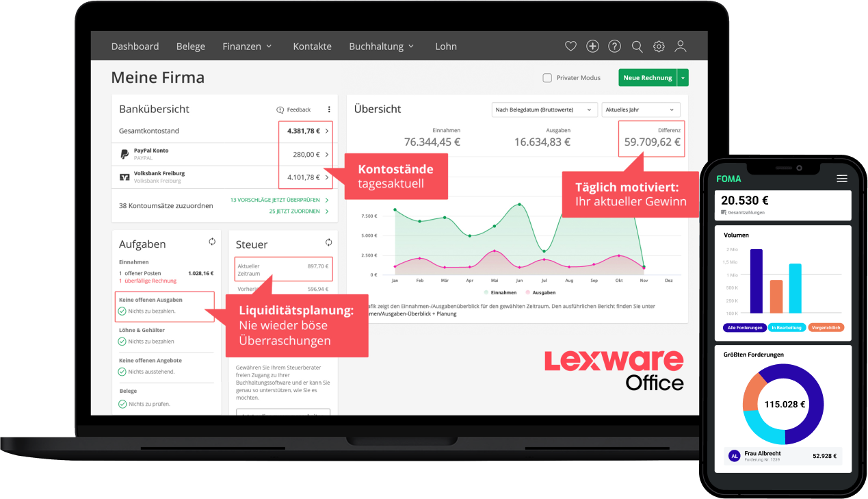Image resolution: width=868 pixels, height=499 pixels.
Task: Expand Volksbank Freiburg row chevron
Action: point(327,177)
